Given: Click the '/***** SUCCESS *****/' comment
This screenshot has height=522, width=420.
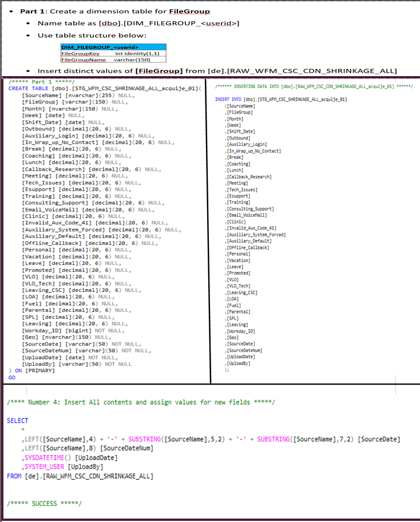Looking at the screenshot, I should (x=44, y=504).
